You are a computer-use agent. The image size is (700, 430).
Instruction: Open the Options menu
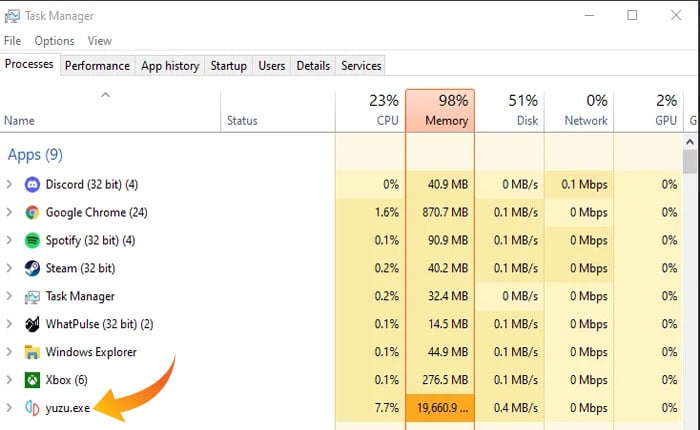point(54,41)
